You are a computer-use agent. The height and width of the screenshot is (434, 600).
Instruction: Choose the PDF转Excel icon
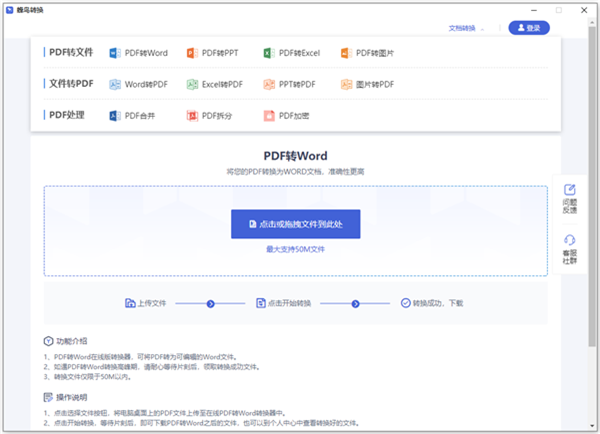coord(269,53)
